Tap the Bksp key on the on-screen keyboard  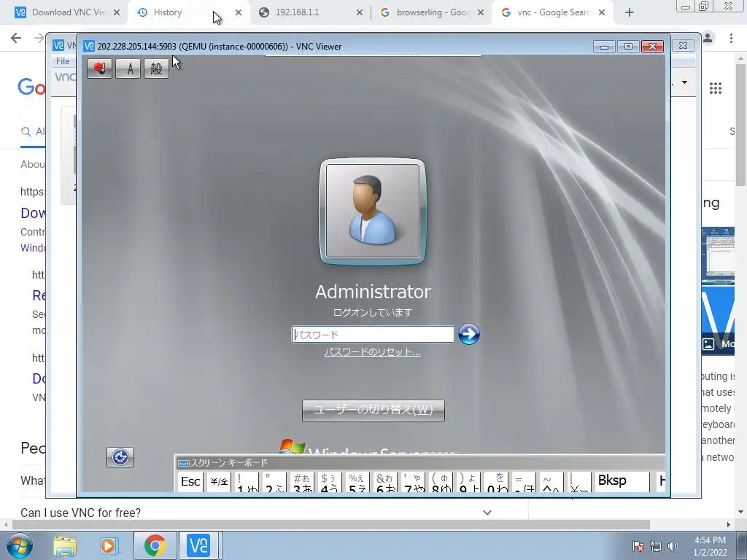tap(622, 481)
